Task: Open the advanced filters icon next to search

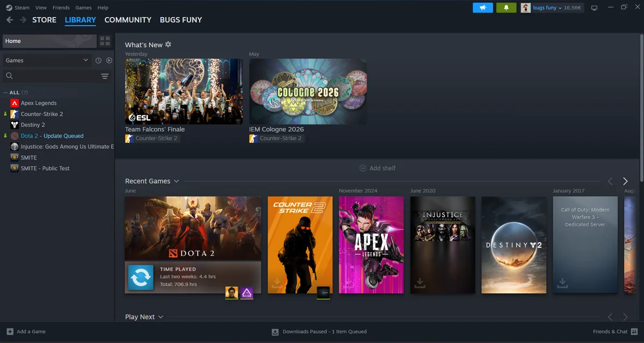Action: point(105,76)
